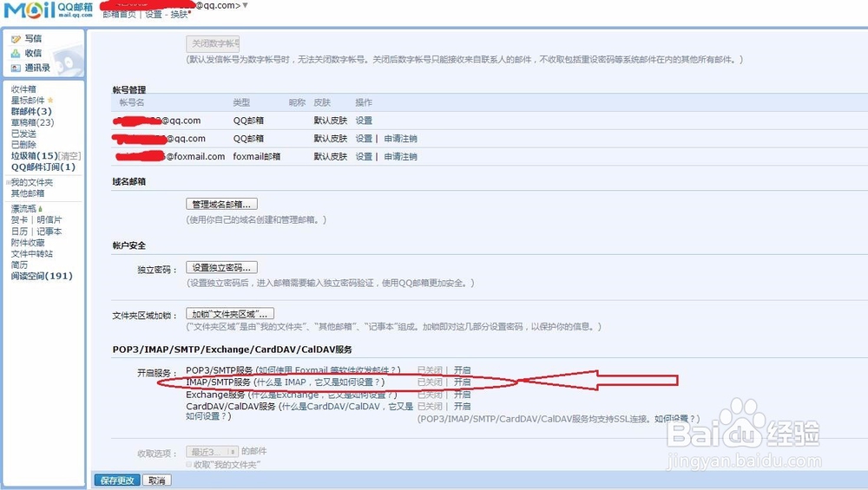868x490 pixels.
Task: Open 明信片 postcards link
Action: pyautogui.click(x=49, y=220)
